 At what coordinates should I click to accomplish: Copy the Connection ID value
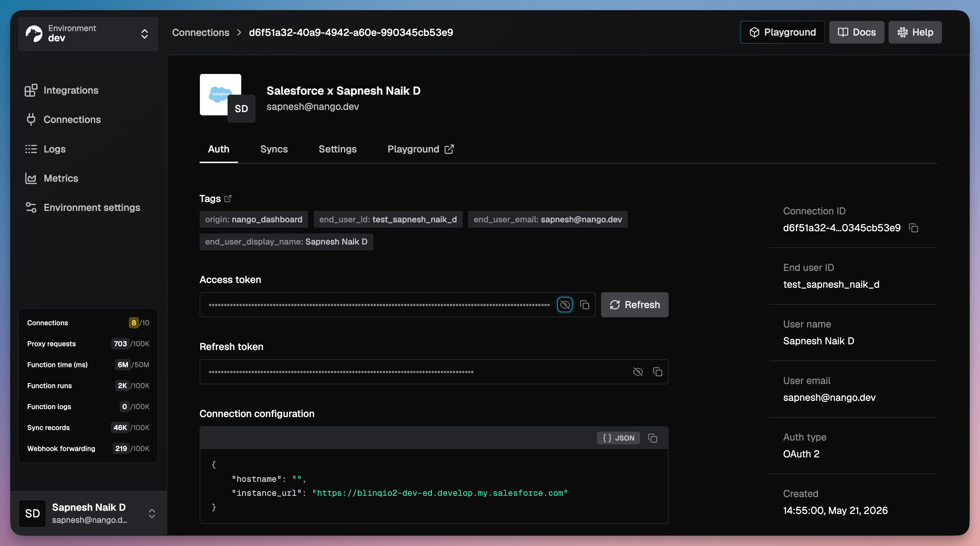tap(913, 228)
